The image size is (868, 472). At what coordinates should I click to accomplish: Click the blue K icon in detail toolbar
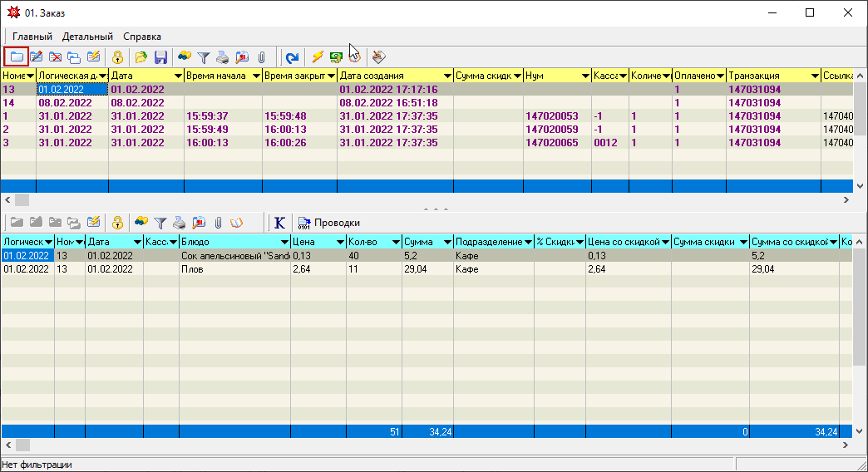pyautogui.click(x=279, y=223)
